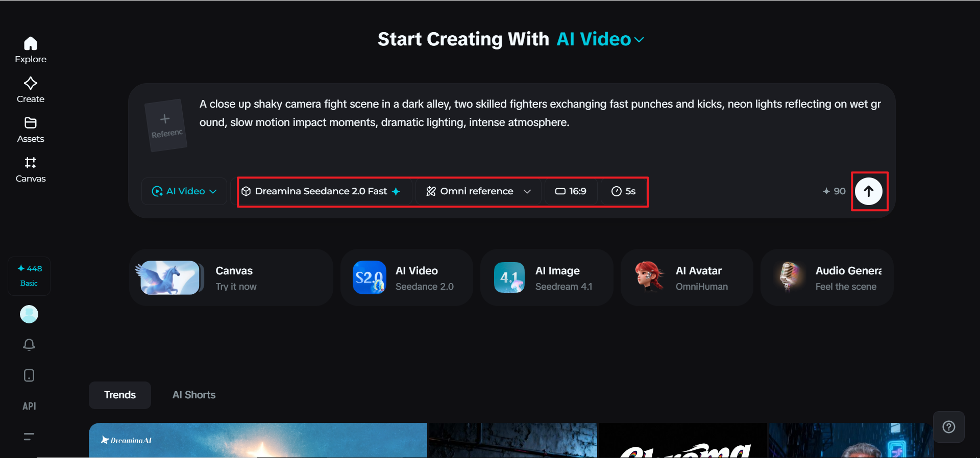
Task: Open the Create section in sidebar
Action: (x=31, y=90)
